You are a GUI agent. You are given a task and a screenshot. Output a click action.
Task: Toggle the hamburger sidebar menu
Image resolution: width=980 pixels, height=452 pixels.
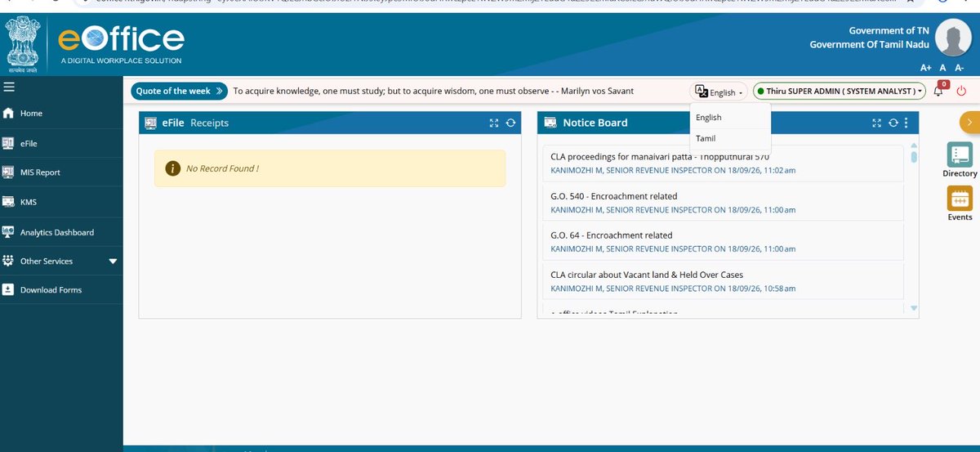(x=9, y=87)
